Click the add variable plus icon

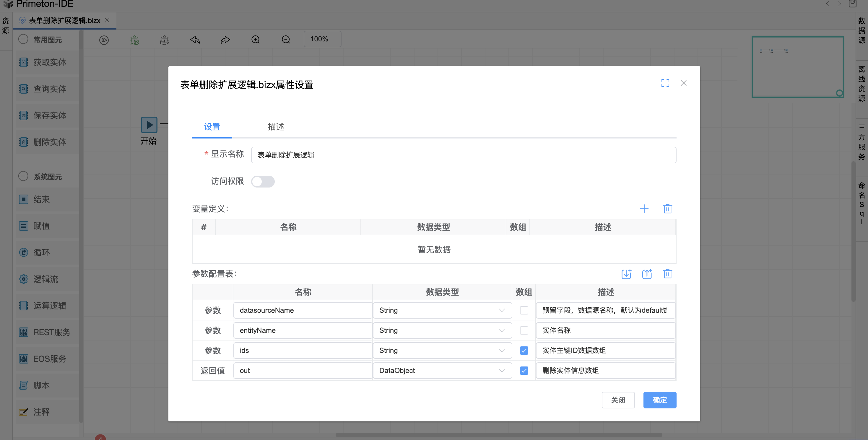(644, 208)
